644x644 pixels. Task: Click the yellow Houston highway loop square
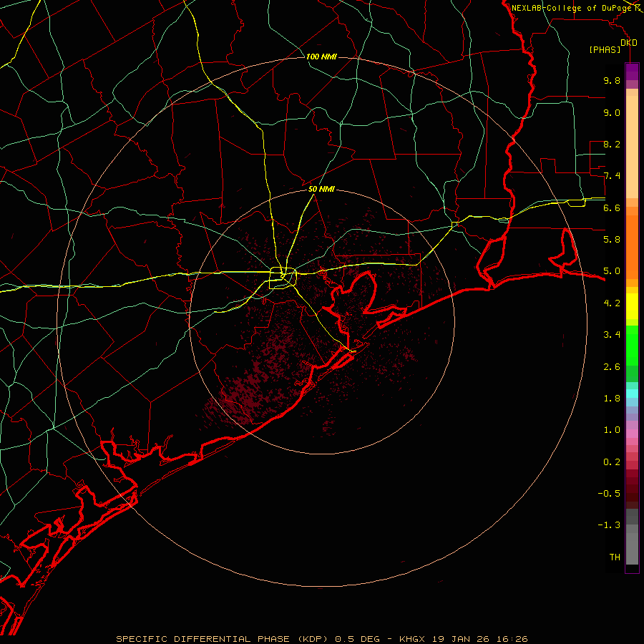tap(283, 278)
